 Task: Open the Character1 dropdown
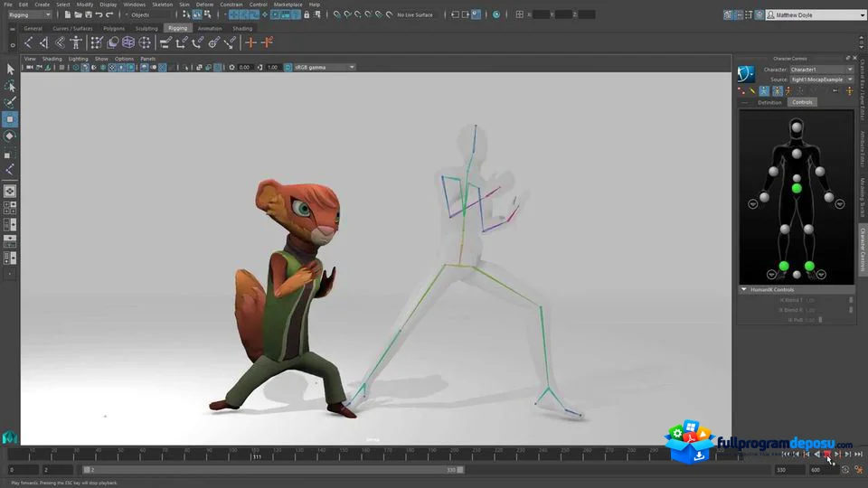pos(822,70)
